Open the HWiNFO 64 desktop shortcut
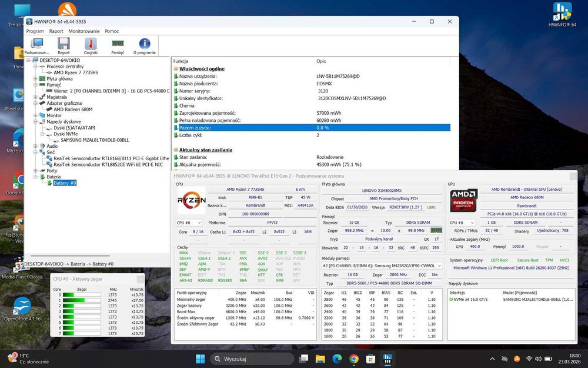The height and width of the screenshot is (368, 588). click(x=562, y=15)
